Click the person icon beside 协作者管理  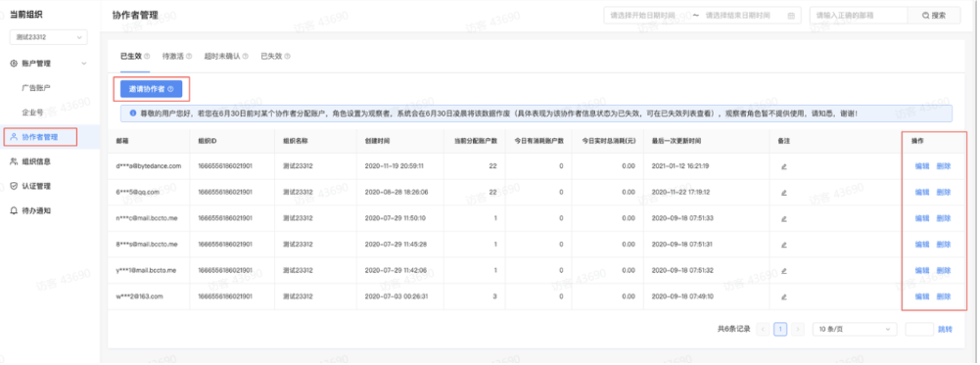(14, 137)
